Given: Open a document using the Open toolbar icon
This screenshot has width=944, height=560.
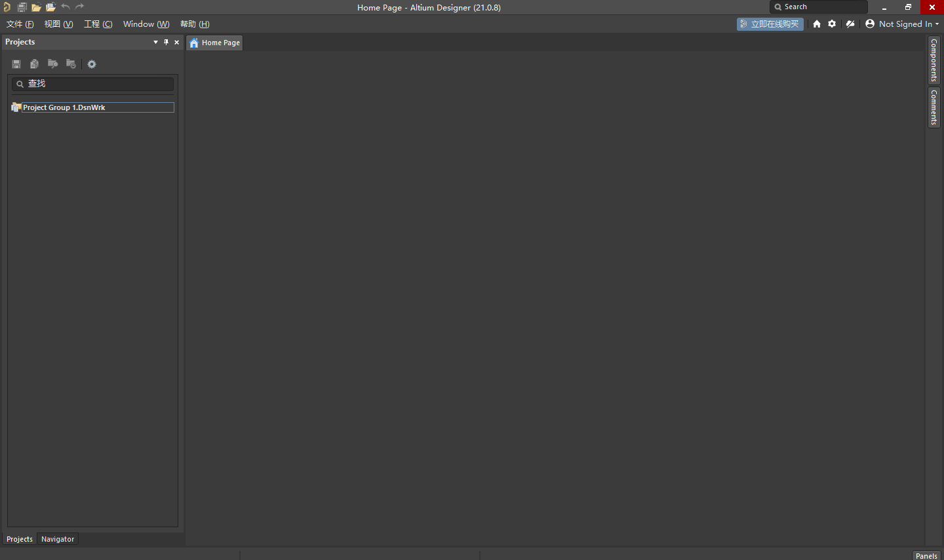Looking at the screenshot, I should point(36,7).
